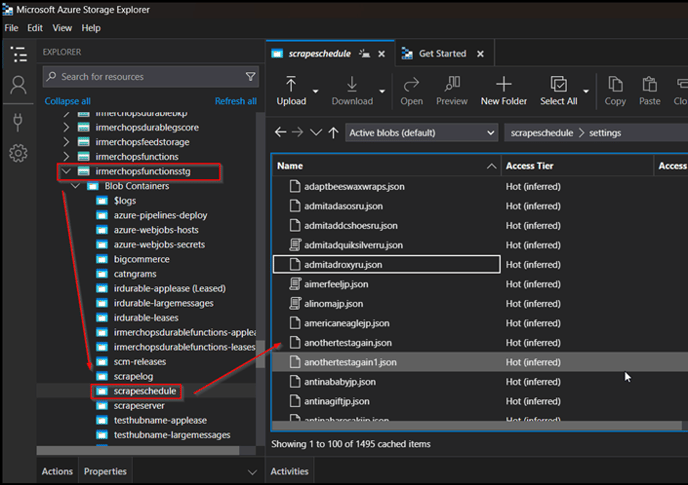Close the scrapeschedule tab
Viewport: 688px width, 485px height.
tap(382, 54)
